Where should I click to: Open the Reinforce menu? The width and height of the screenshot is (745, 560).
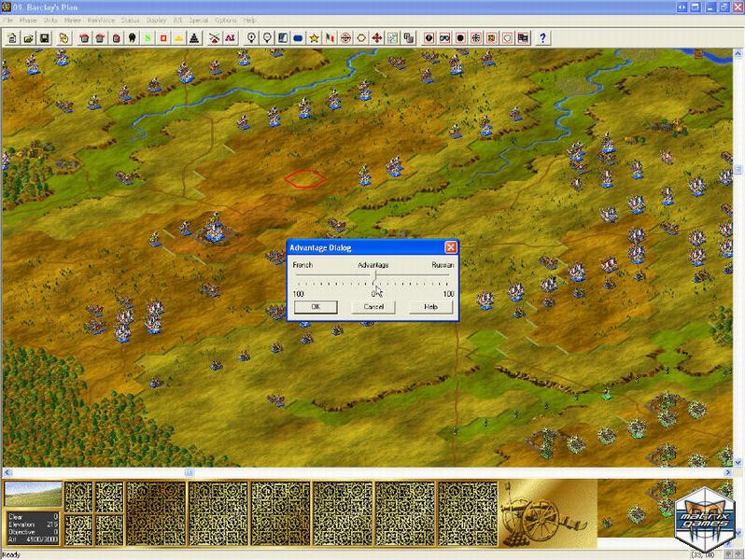[101, 21]
